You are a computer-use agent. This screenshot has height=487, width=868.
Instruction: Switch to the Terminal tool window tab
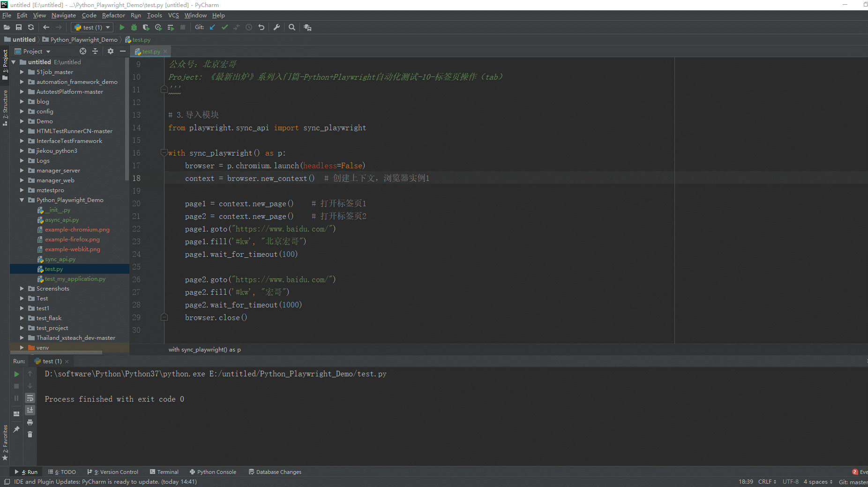pyautogui.click(x=164, y=472)
